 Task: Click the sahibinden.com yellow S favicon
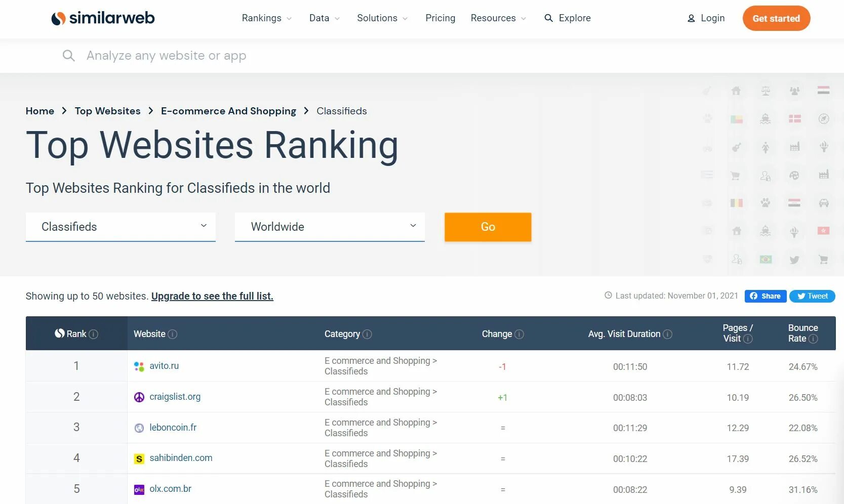(x=139, y=459)
